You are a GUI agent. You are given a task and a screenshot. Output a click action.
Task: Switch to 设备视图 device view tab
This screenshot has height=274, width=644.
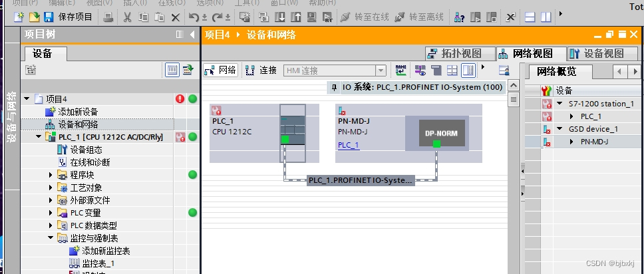[x=603, y=53]
